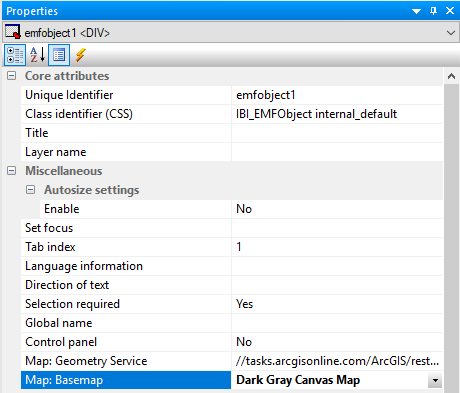Edit the Unique Identifier value field
460x393 pixels.
click(337, 95)
